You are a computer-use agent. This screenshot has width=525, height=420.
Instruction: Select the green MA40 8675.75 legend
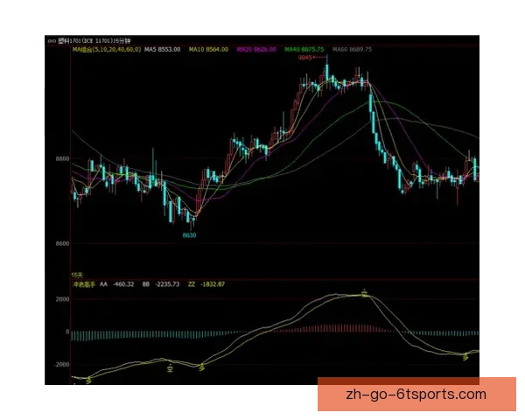[x=304, y=50]
